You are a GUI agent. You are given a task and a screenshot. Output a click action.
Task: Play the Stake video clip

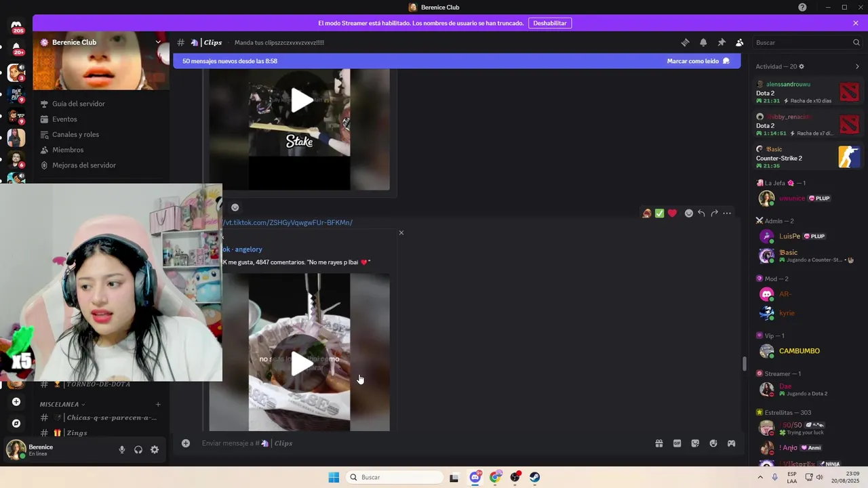coord(302,101)
